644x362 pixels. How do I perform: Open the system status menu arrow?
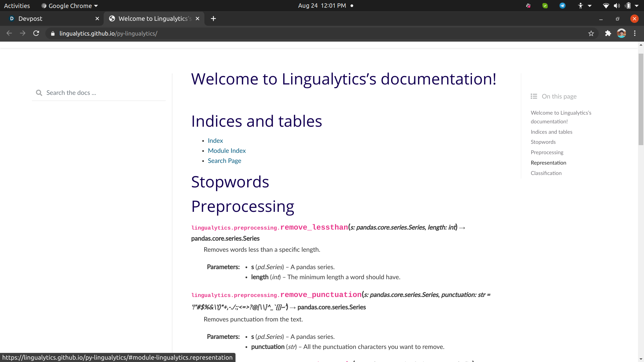tap(637, 6)
